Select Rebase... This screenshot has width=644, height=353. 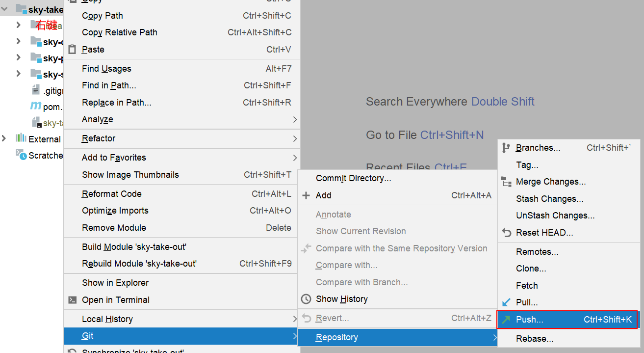click(568, 339)
